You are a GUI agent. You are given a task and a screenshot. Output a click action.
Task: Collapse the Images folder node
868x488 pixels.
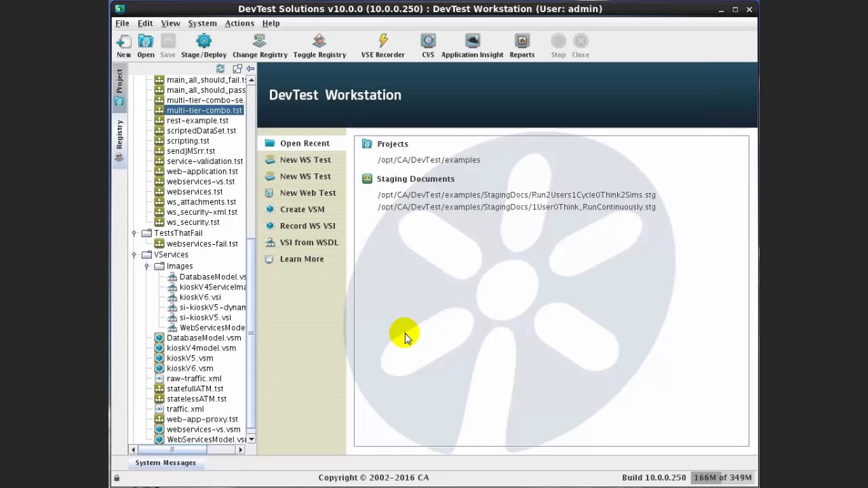(x=146, y=266)
